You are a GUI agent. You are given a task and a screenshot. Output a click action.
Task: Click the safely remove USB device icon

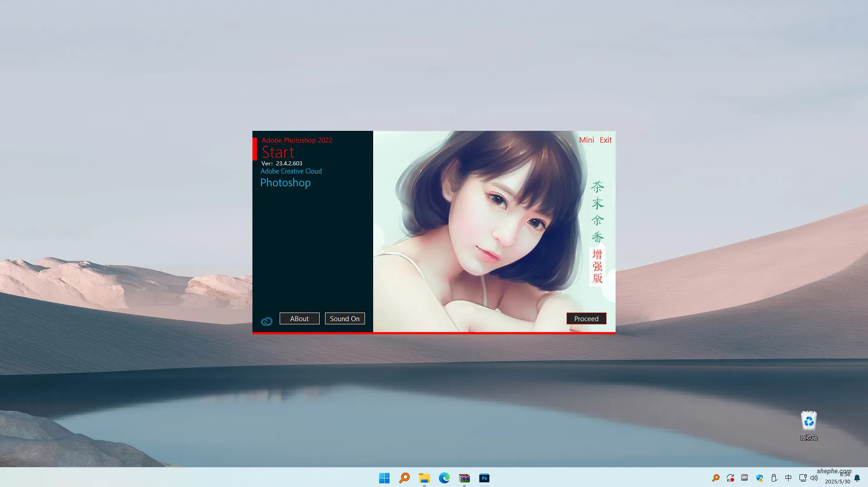(x=774, y=478)
